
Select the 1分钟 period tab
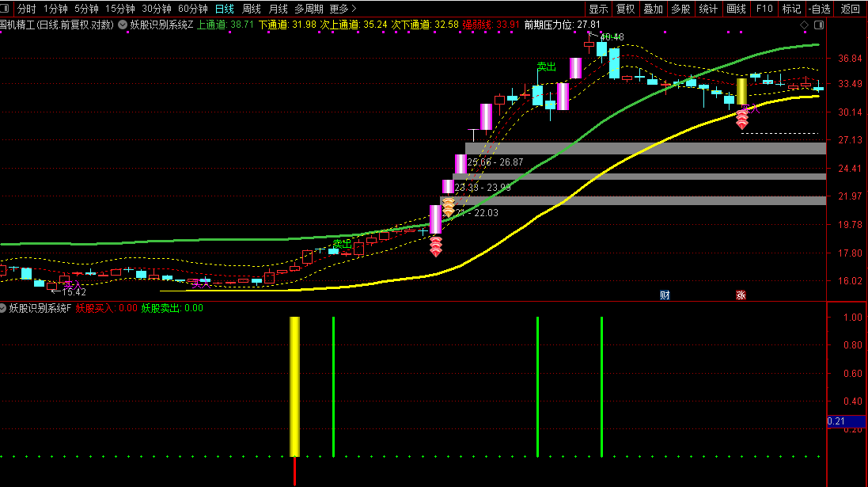point(55,9)
